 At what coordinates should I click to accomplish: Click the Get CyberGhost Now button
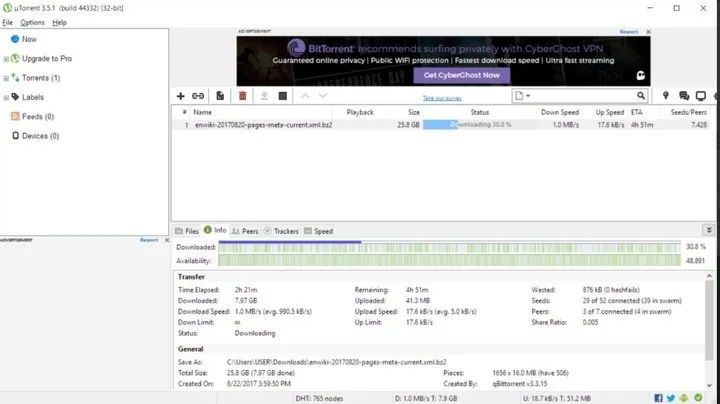coord(461,75)
